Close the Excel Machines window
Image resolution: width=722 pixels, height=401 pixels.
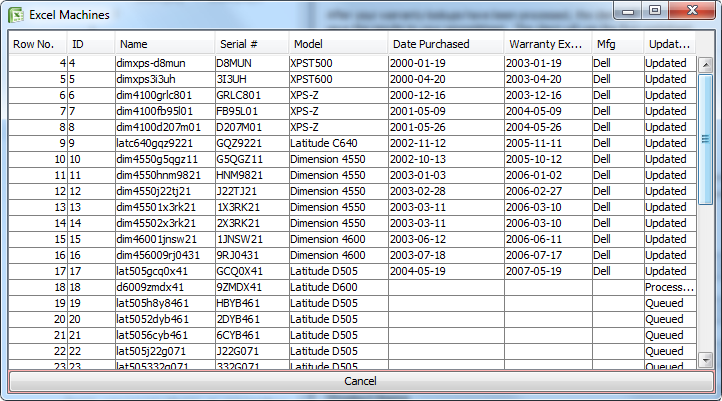pyautogui.click(x=692, y=10)
